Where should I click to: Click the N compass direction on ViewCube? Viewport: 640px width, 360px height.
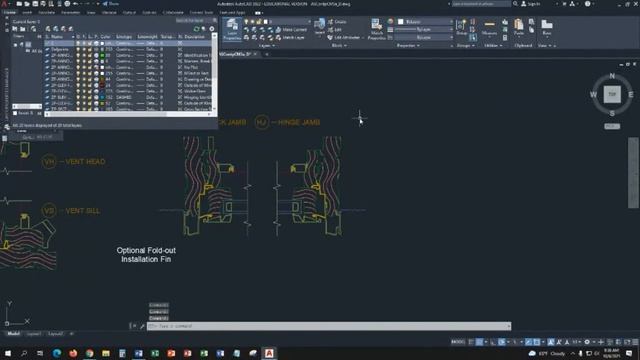(612, 76)
